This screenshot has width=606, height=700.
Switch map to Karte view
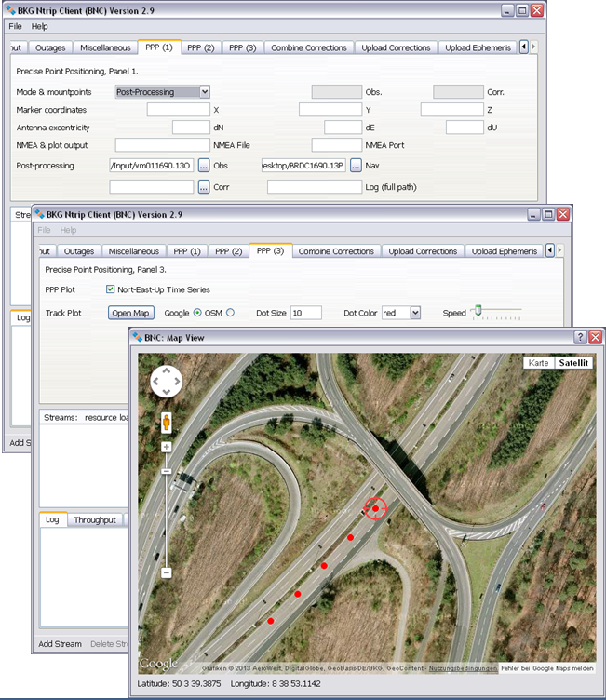click(537, 363)
